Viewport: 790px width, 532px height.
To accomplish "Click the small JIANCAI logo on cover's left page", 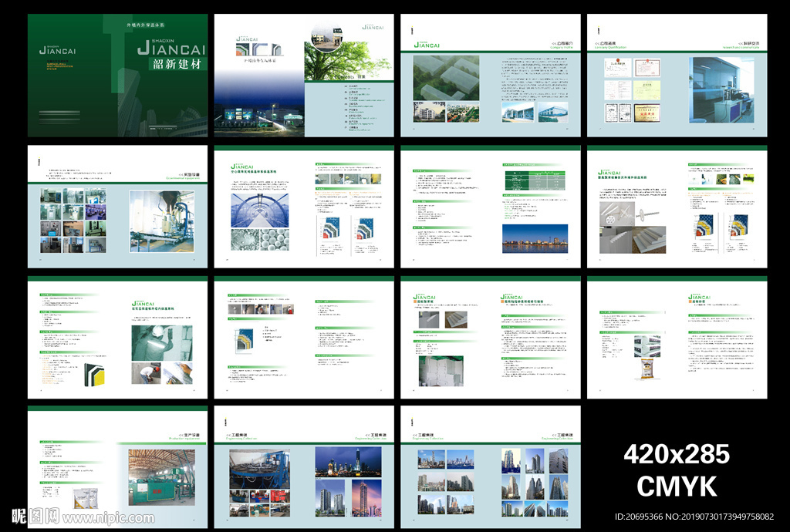I will click(57, 52).
